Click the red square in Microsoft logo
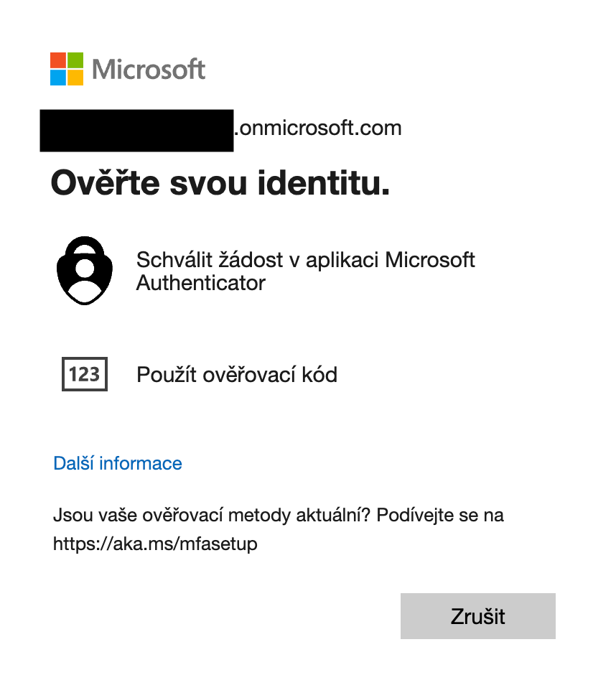616x698 pixels. point(58,60)
